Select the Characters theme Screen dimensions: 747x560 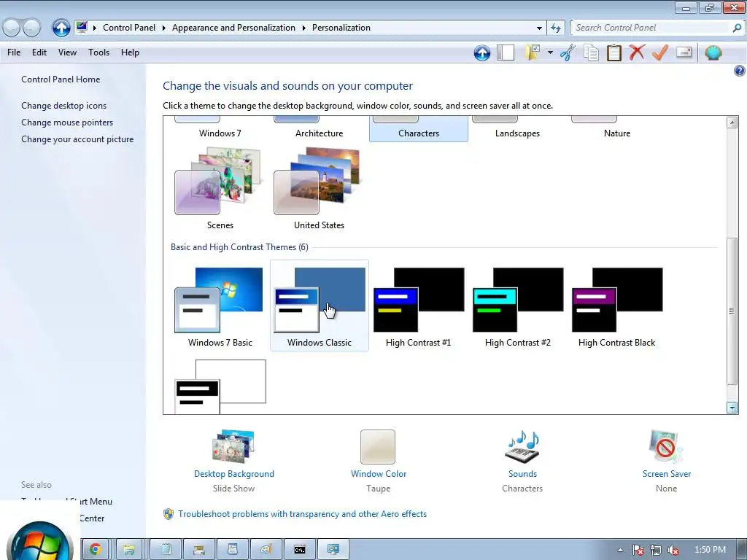click(419, 129)
